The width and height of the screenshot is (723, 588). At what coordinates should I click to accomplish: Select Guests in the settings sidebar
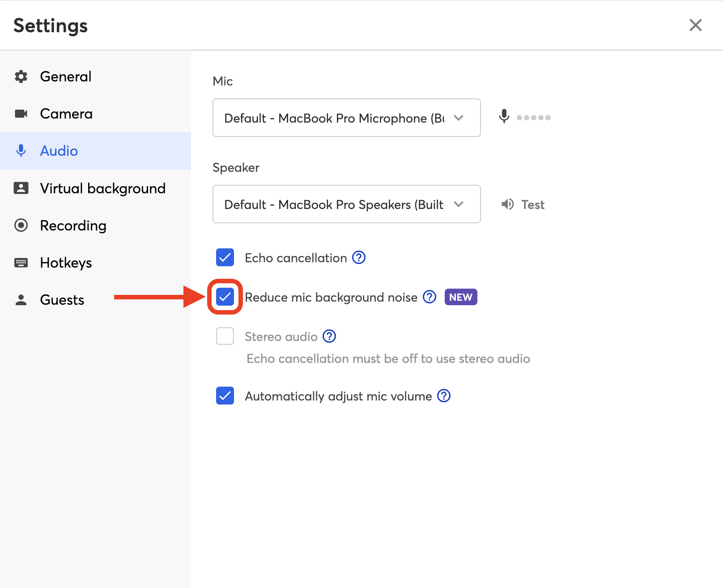click(x=62, y=300)
